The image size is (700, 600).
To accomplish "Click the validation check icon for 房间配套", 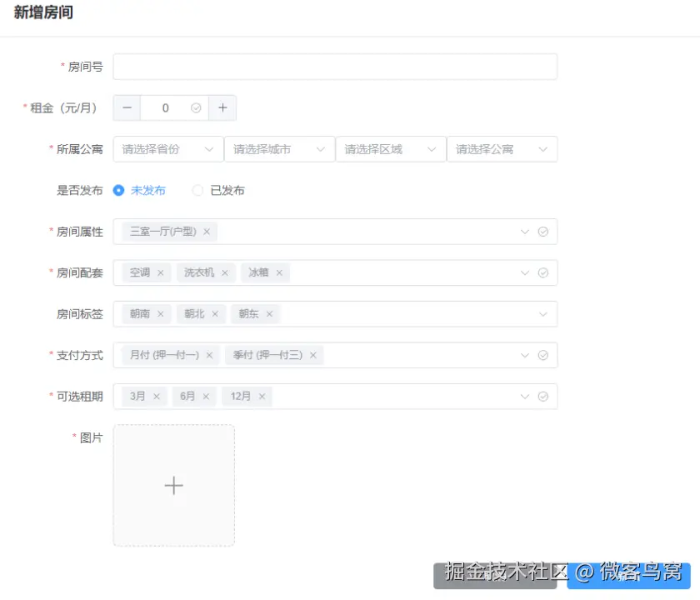I will click(542, 272).
